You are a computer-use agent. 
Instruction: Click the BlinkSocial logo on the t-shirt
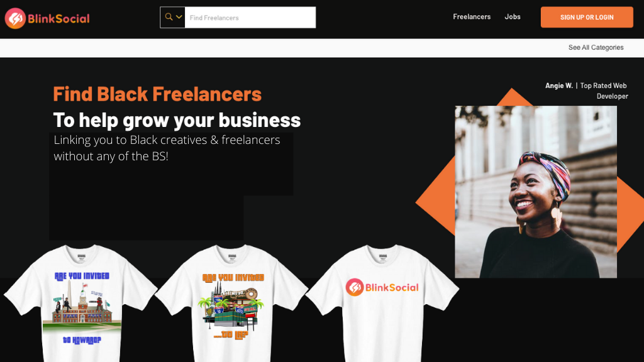click(x=382, y=287)
